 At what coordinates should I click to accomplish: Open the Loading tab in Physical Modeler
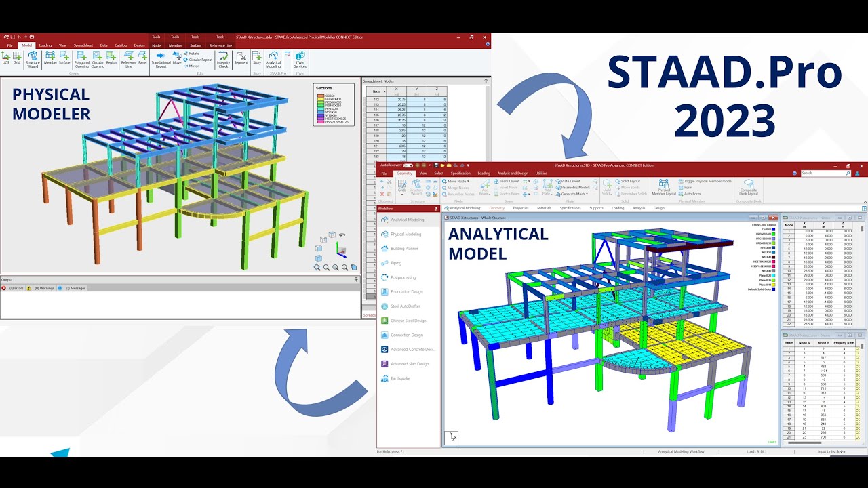(x=45, y=45)
